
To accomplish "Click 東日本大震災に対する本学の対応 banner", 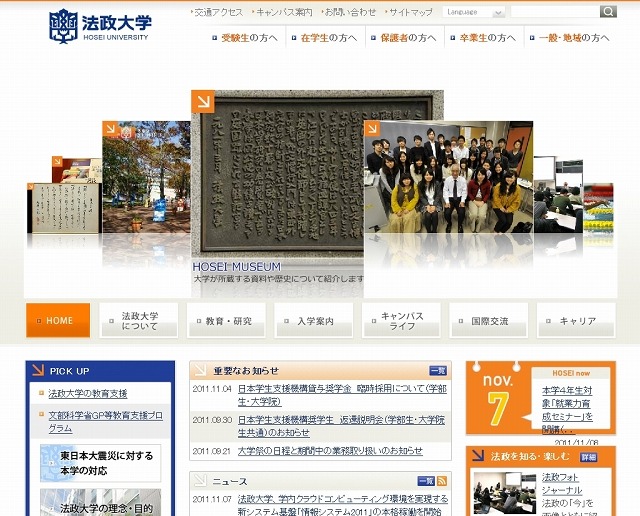I will pos(100,463).
